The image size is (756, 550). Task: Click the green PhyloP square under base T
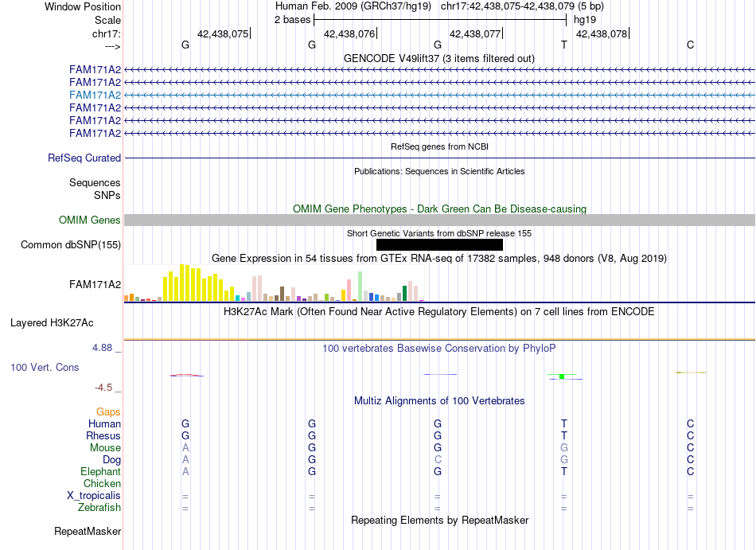(562, 376)
